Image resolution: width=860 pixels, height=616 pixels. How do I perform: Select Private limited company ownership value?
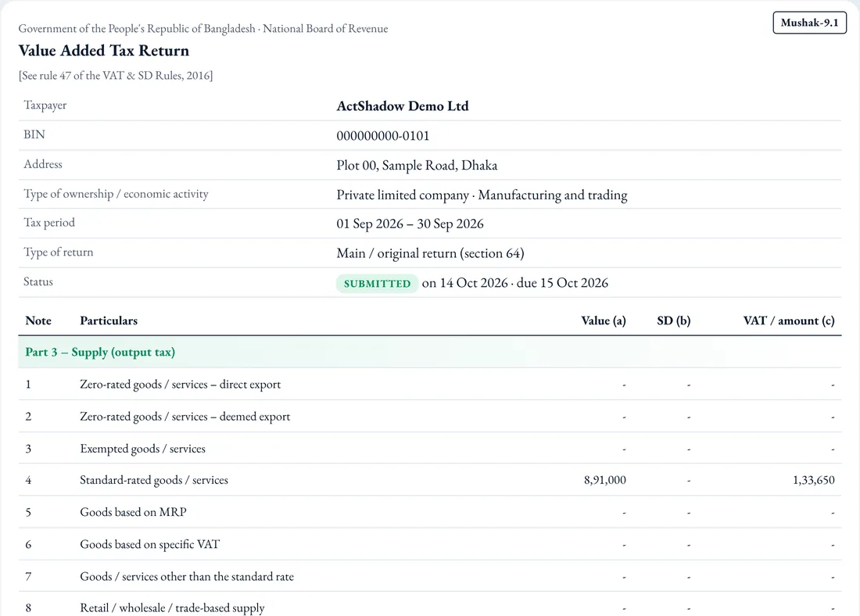[403, 195]
